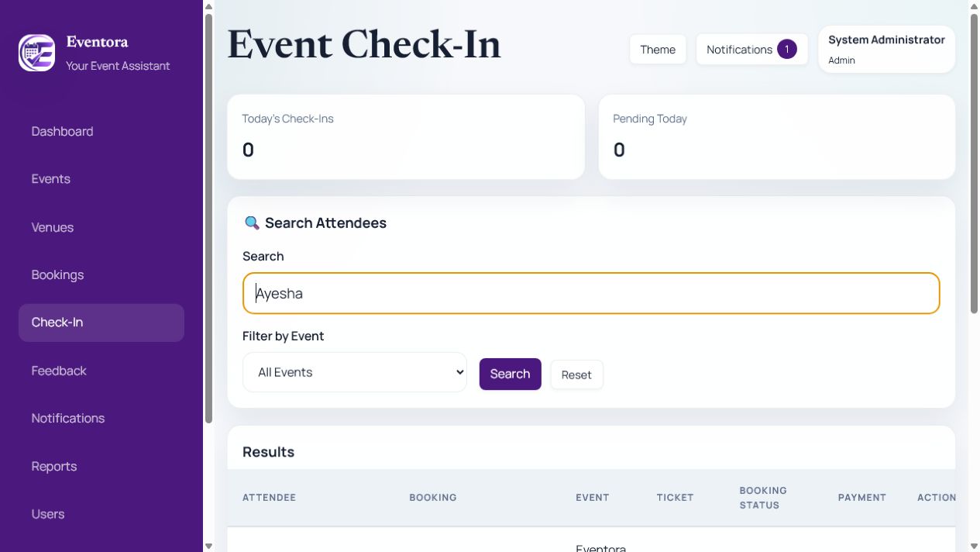Screen dimensions: 980x552
Task: Toggle the Theme button
Action: (x=658, y=50)
